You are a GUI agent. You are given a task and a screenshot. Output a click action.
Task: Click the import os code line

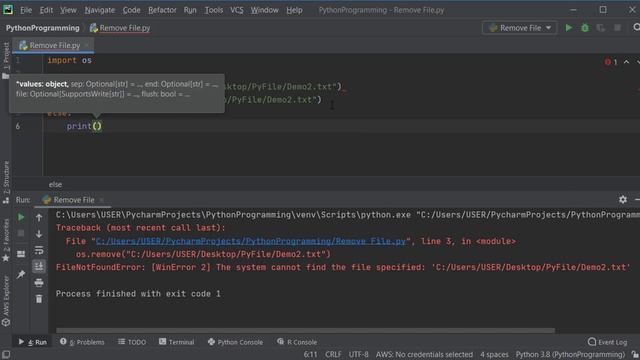69,60
